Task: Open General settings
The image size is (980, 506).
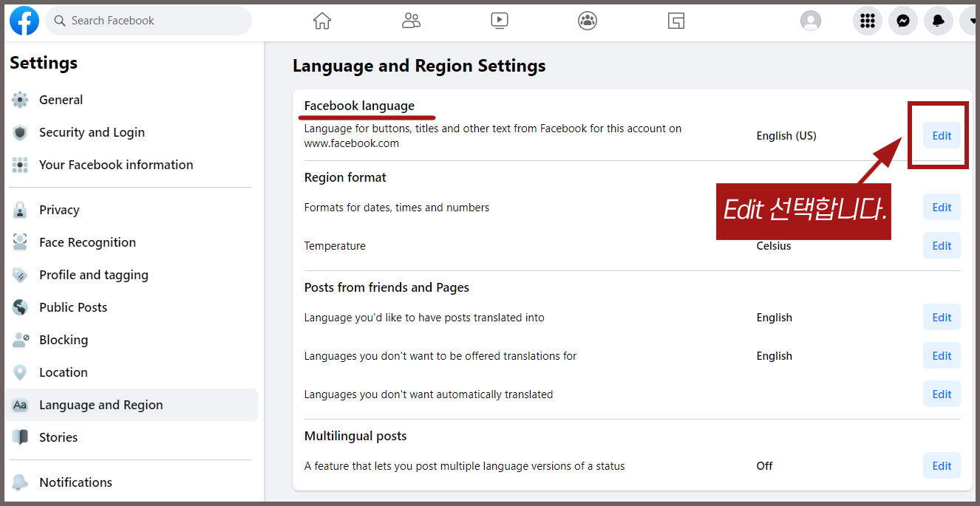Action: point(132,100)
